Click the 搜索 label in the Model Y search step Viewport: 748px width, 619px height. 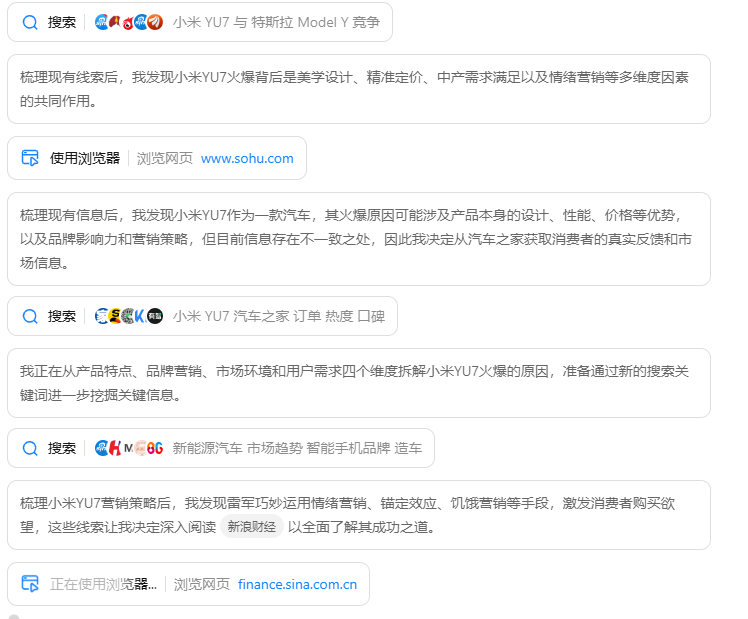point(62,22)
